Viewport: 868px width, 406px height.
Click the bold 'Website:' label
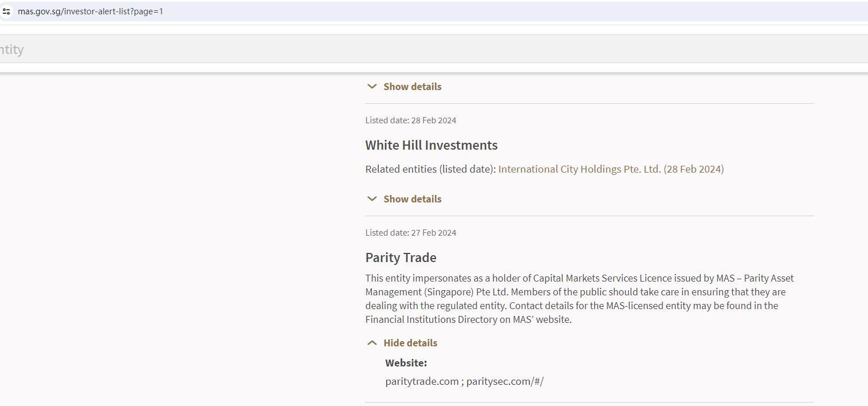pos(406,363)
